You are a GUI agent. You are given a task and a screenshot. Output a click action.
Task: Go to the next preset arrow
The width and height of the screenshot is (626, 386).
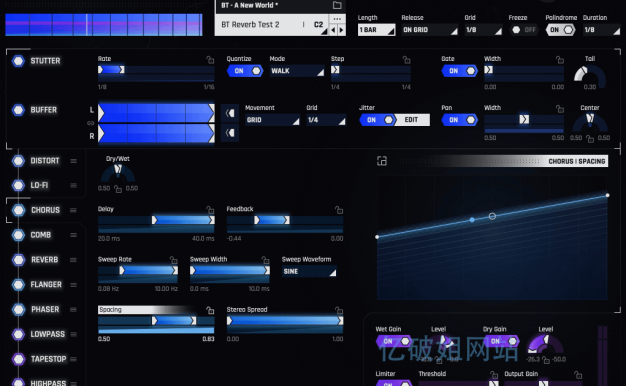[x=341, y=30]
